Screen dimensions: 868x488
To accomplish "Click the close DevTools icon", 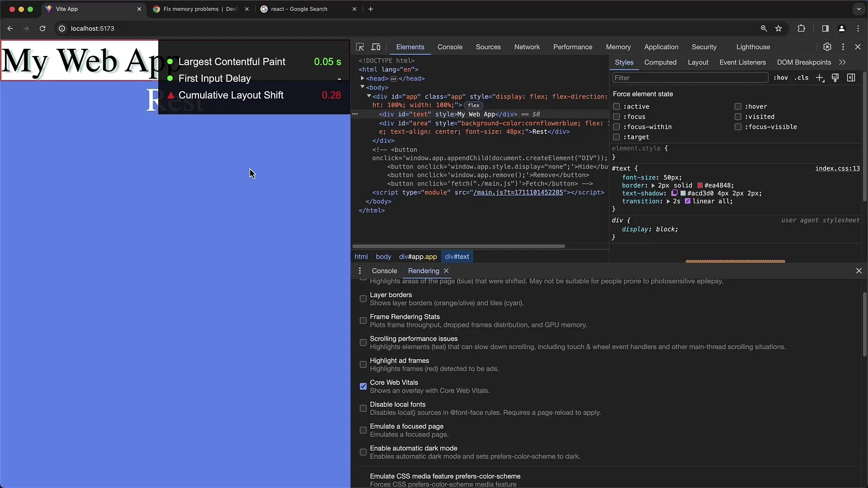I will 857,47.
